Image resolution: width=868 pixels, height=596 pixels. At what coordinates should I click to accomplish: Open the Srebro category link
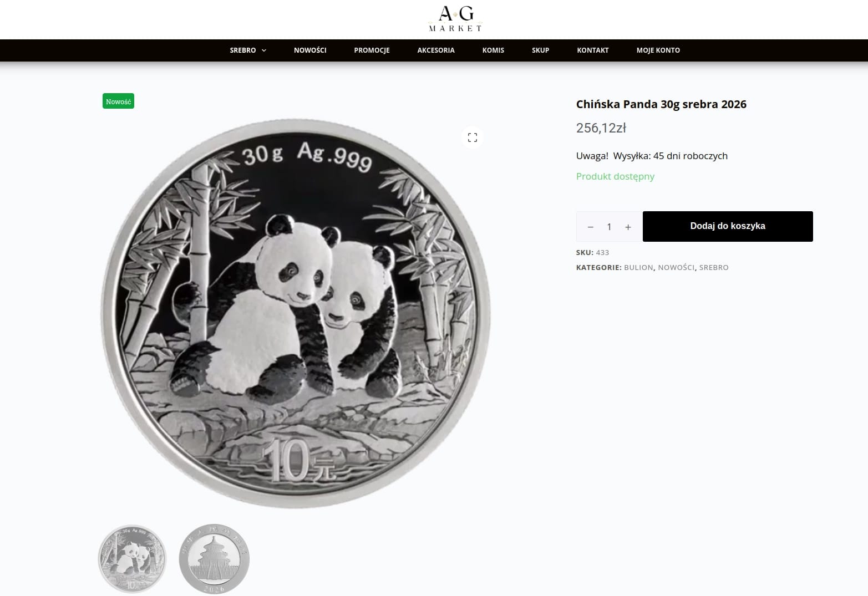point(714,267)
